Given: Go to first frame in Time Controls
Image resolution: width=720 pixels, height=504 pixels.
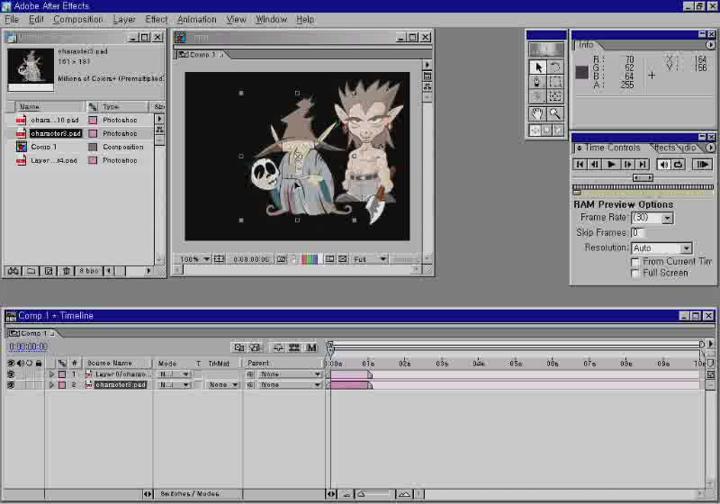Looking at the screenshot, I should [580, 164].
